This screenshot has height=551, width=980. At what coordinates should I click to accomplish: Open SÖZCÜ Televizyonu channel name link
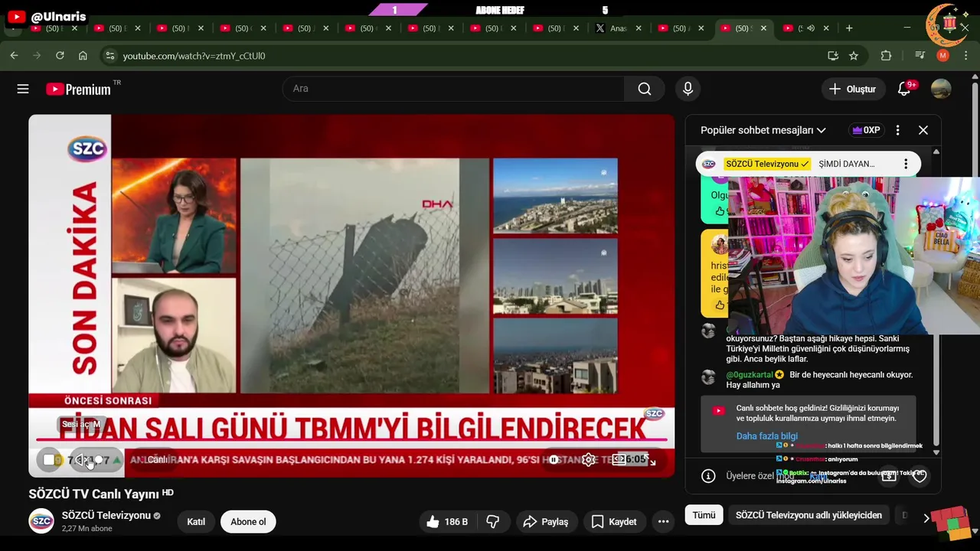(x=106, y=516)
